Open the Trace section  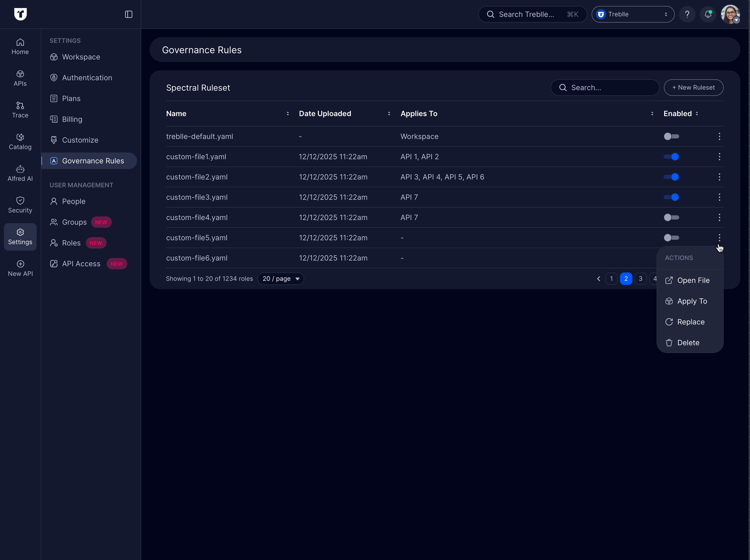[x=20, y=110]
